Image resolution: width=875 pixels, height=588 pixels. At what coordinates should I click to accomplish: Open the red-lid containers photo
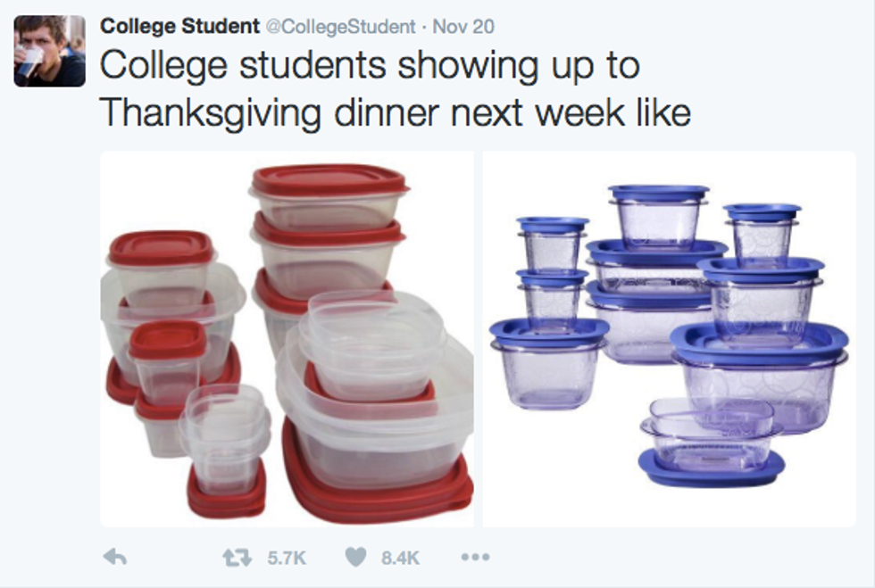pos(287,339)
